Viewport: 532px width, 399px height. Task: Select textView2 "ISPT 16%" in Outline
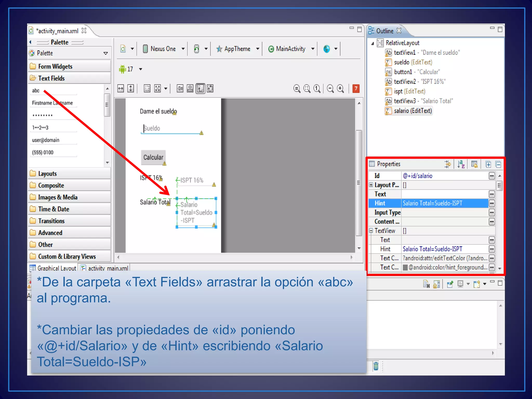click(415, 82)
